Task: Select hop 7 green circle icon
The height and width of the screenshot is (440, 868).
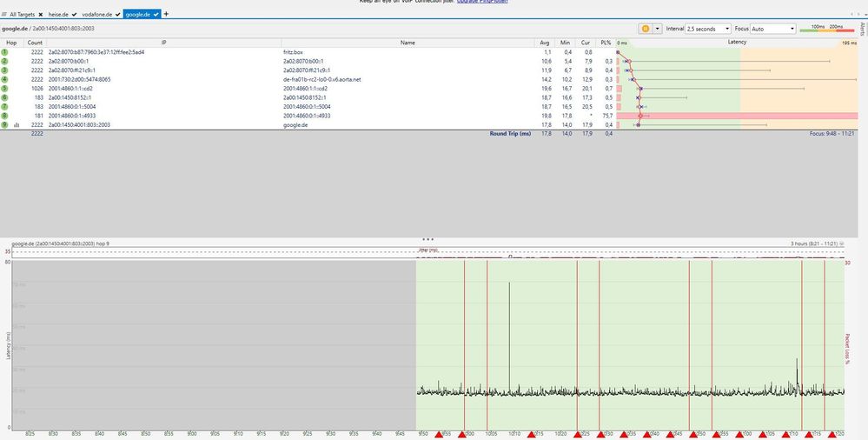Action: (5, 106)
